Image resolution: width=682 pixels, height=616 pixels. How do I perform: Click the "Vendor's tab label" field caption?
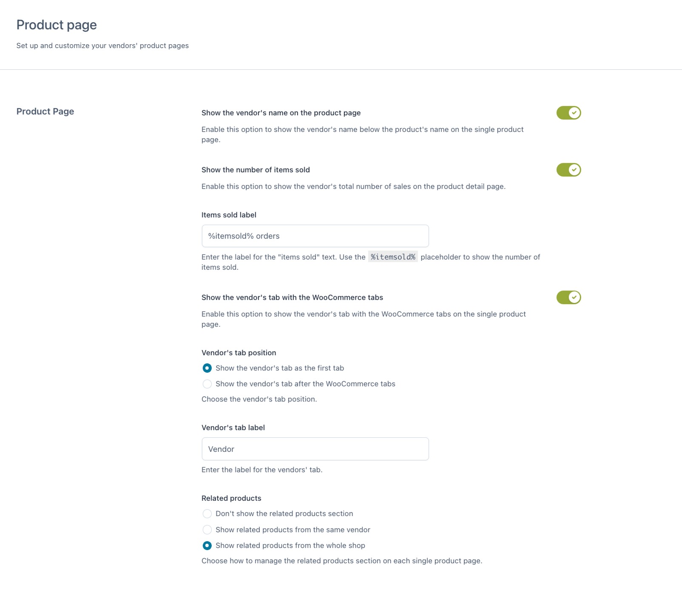pos(233,428)
